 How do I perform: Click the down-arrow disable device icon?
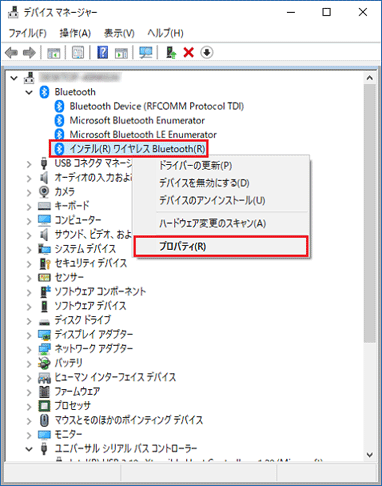[x=207, y=53]
